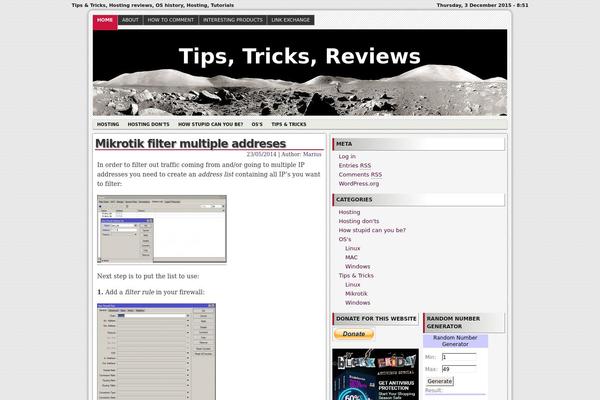Image resolution: width=600 pixels, height=400 pixels.
Task: Enlarge the address list screenshot thumbnail
Action: 162,229
